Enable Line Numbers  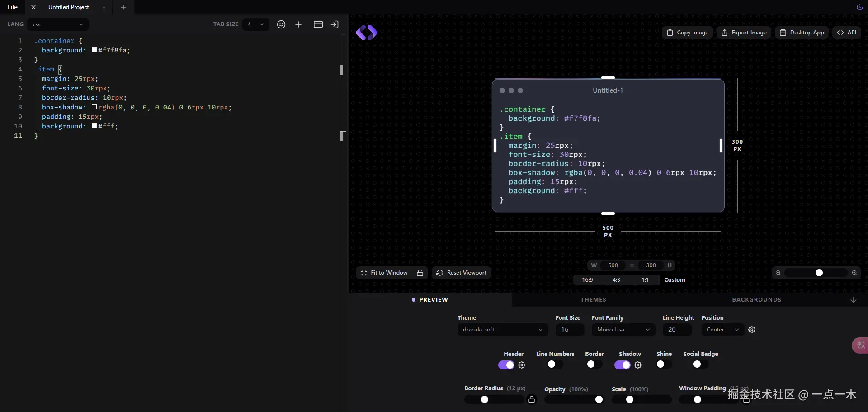point(555,364)
